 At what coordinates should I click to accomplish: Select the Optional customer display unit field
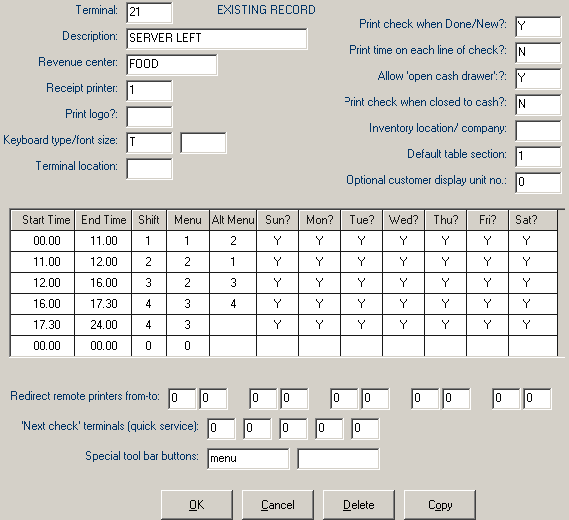[x=538, y=183]
